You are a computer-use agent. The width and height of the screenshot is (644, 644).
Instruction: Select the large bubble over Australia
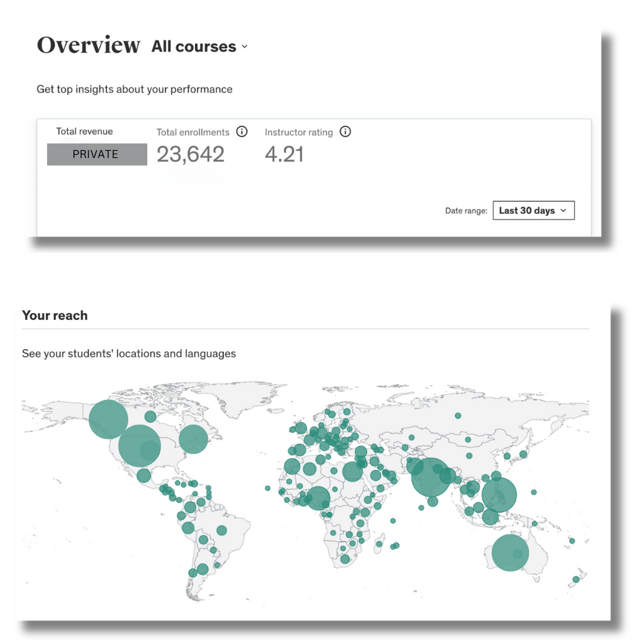pyautogui.click(x=510, y=553)
